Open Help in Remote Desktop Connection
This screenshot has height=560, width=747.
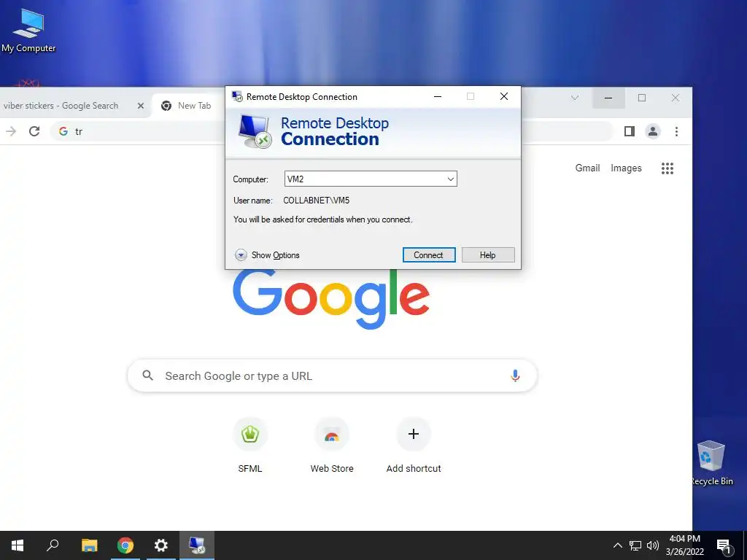click(488, 254)
